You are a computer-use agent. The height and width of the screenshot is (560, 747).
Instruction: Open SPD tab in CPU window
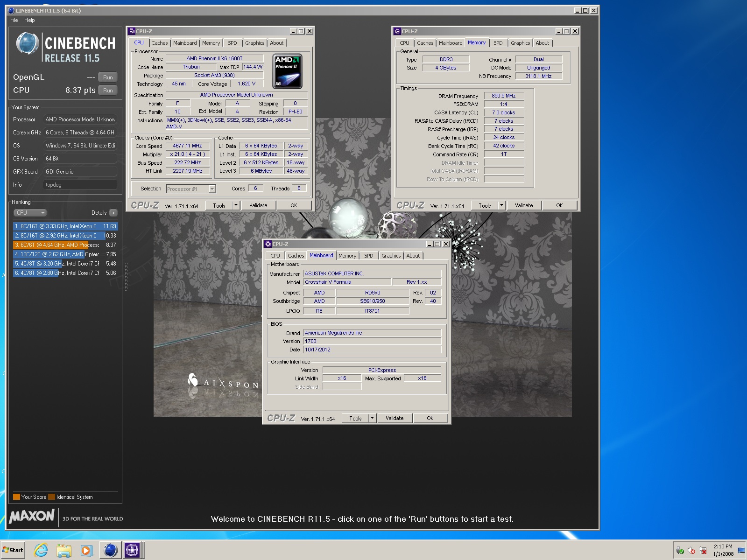(x=233, y=43)
